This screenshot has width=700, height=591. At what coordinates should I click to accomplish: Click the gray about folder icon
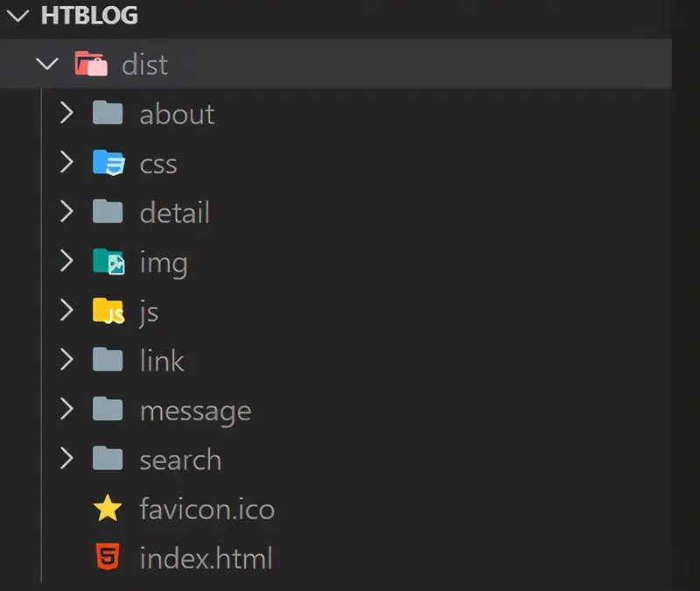coord(108,113)
